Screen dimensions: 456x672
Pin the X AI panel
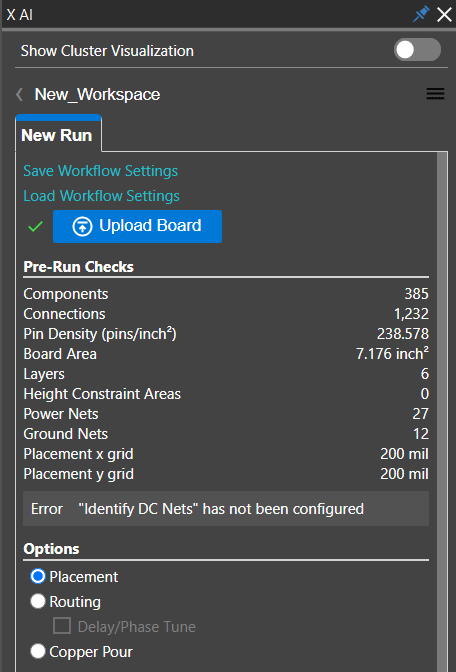[421, 15]
